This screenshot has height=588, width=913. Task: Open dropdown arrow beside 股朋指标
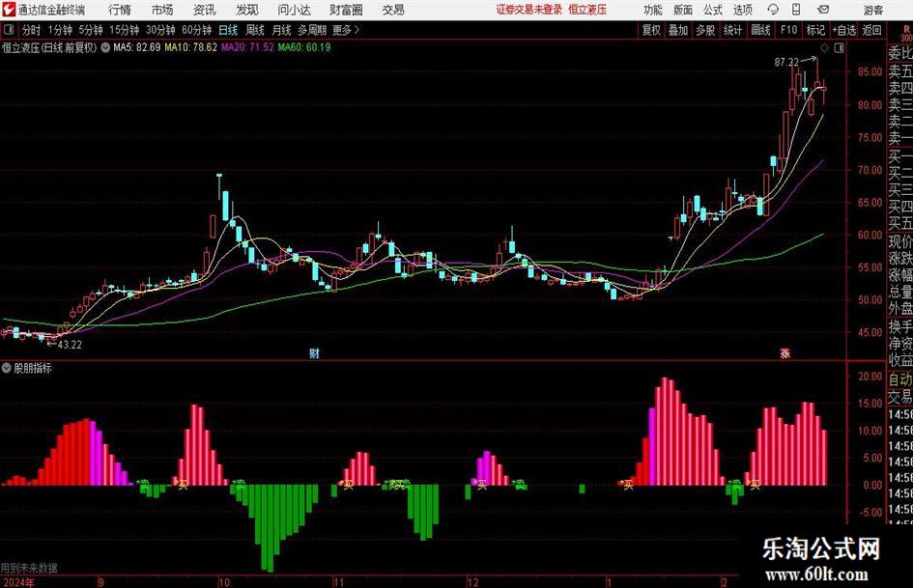point(7,368)
